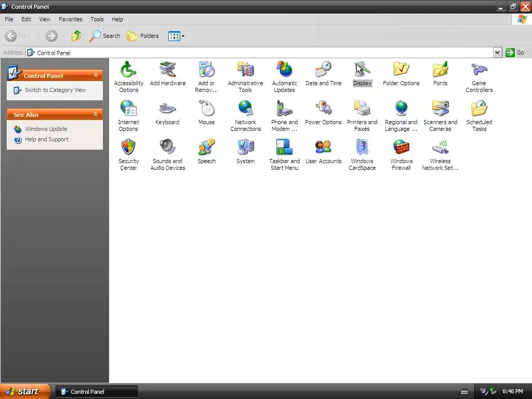Open the View menu
This screenshot has height=399, width=532.
tap(45, 19)
